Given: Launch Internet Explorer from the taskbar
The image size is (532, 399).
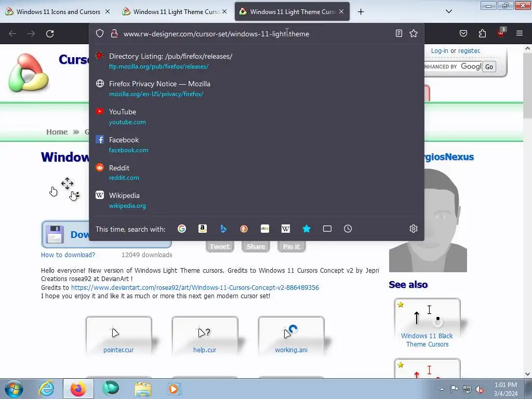Looking at the screenshot, I should (46, 389).
